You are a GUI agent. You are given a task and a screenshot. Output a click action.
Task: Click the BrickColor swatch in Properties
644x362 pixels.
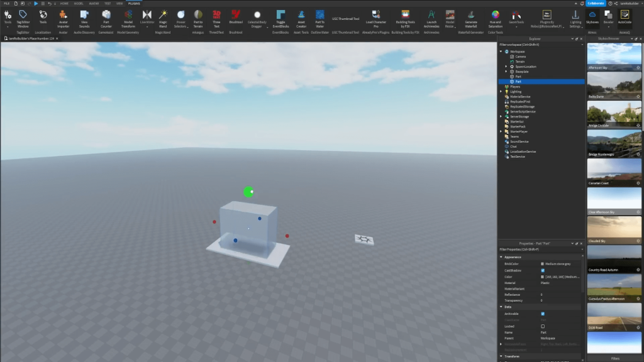542,264
